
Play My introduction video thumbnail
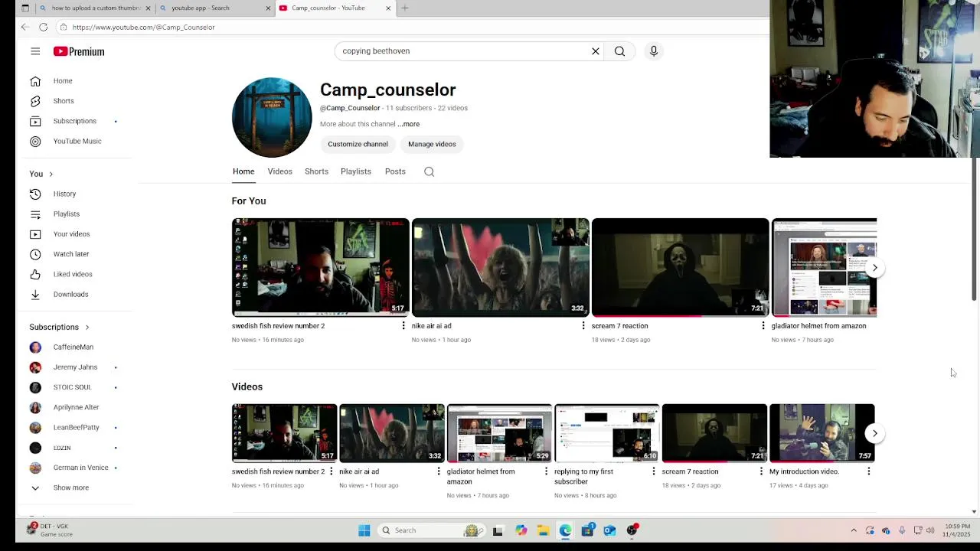pyautogui.click(x=822, y=433)
